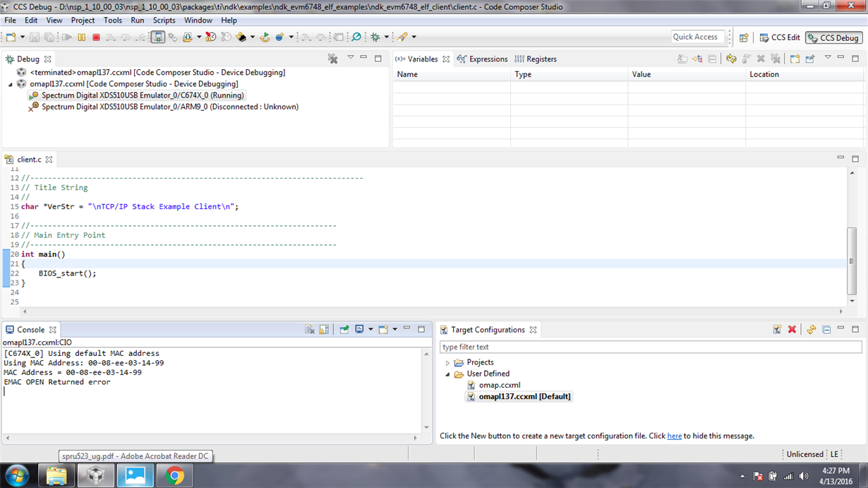This screenshot has height=488, width=868.
Task: Click the New Variables view icon
Action: (x=795, y=59)
